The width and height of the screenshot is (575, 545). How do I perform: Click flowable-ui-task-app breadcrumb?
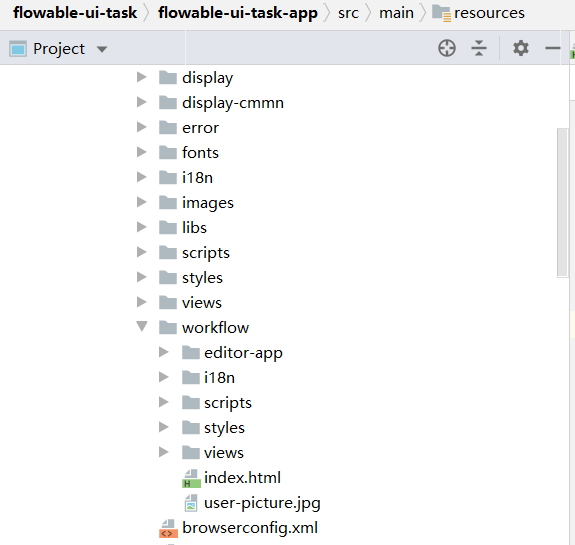point(238,13)
